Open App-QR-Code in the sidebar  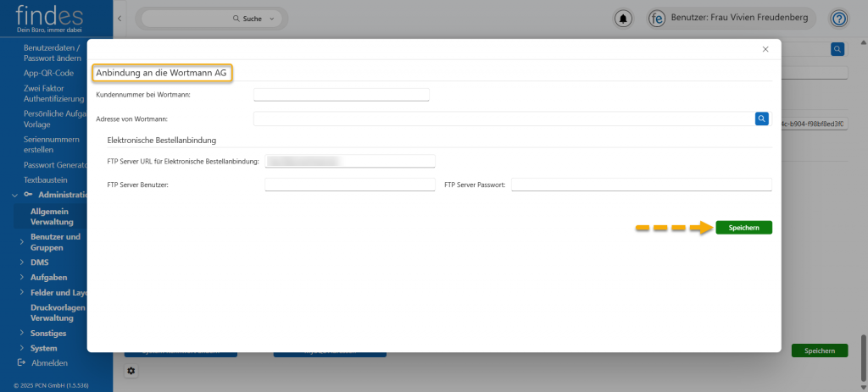[48, 73]
